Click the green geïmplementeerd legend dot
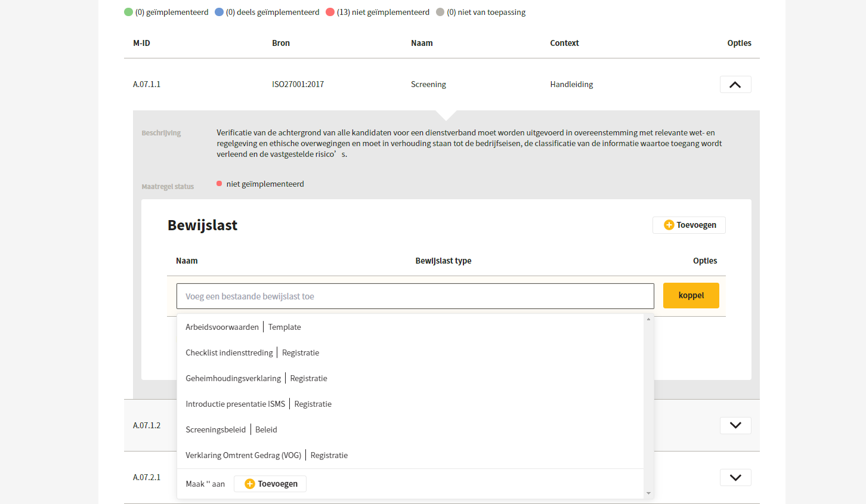Viewport: 866px width, 504px height. pyautogui.click(x=128, y=12)
